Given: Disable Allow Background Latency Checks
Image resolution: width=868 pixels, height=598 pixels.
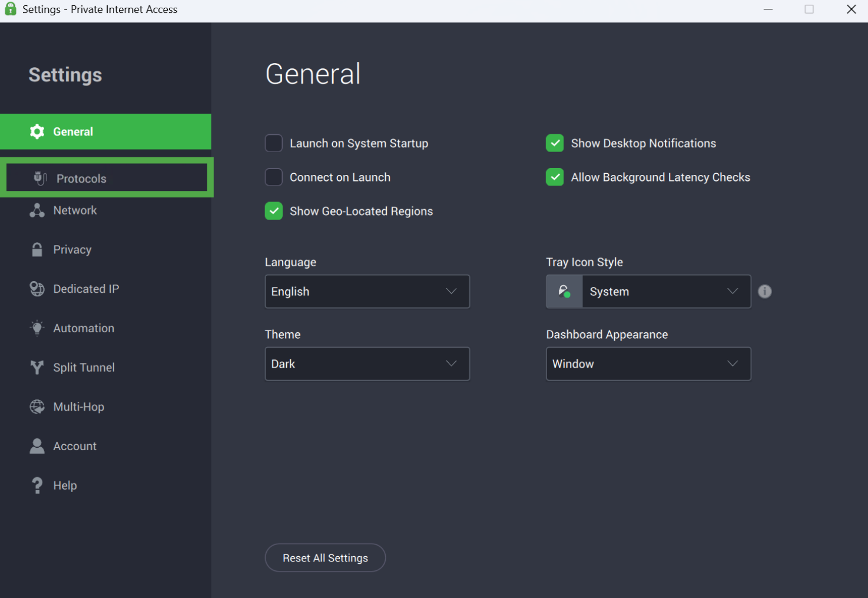Looking at the screenshot, I should pyautogui.click(x=555, y=177).
